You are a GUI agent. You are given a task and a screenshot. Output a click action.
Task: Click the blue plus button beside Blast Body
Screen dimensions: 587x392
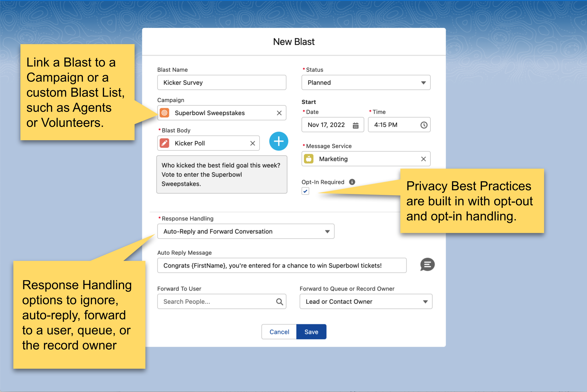pyautogui.click(x=278, y=141)
